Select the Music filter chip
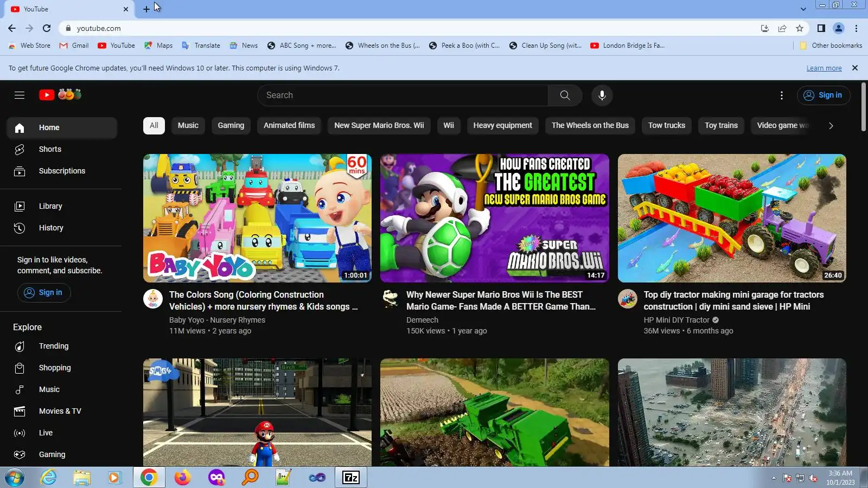Screen dimensions: 868x488 pos(188,125)
